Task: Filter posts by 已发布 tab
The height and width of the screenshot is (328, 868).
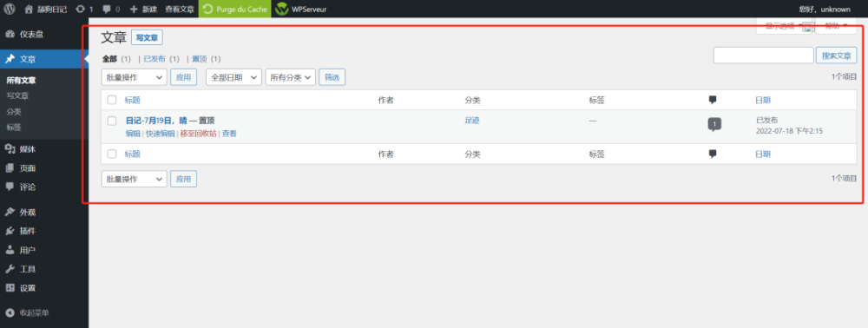Action: coord(155,59)
